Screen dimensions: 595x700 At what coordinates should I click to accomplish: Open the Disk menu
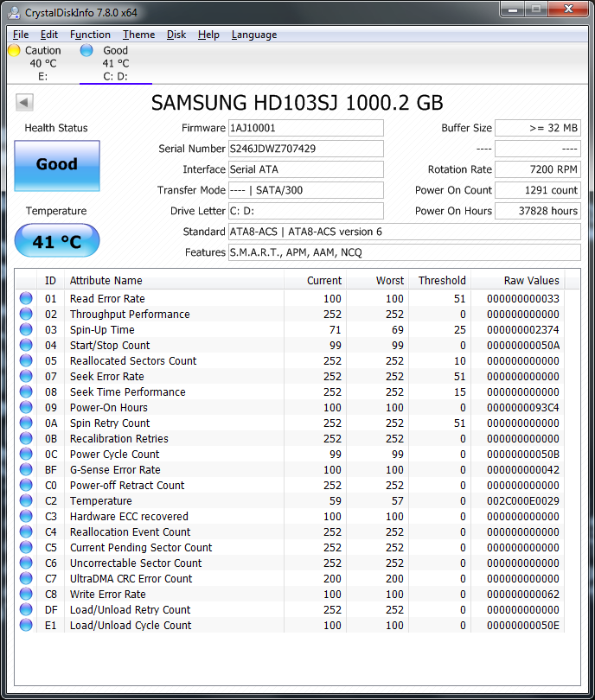pos(176,35)
